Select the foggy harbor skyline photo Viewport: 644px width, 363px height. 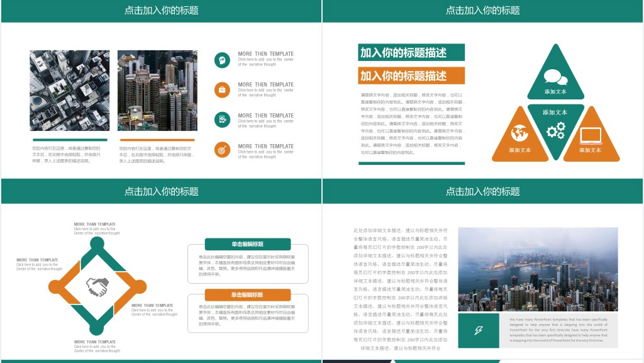[537, 269]
